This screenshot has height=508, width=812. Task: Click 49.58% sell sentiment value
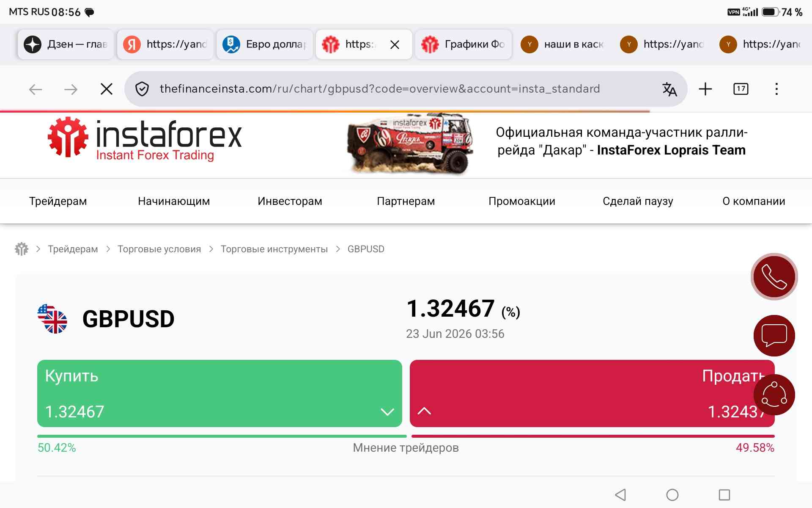tap(755, 448)
